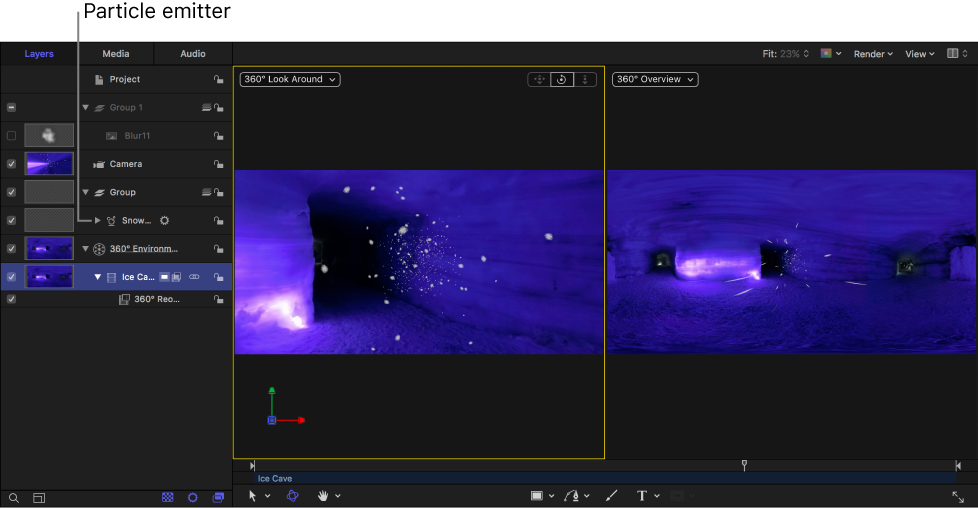Collapse the Group 1 disclosure triangle
The height and width of the screenshot is (508, 978).
coord(85,107)
